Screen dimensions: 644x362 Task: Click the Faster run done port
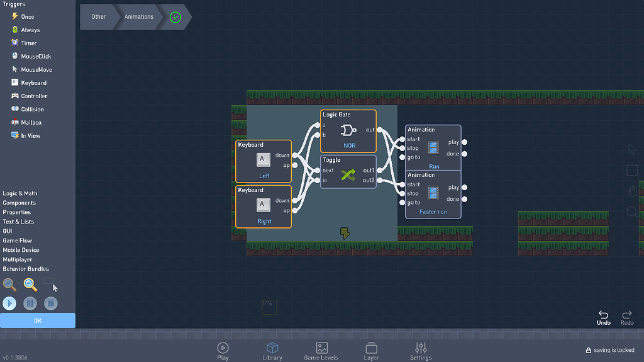pyautogui.click(x=465, y=199)
